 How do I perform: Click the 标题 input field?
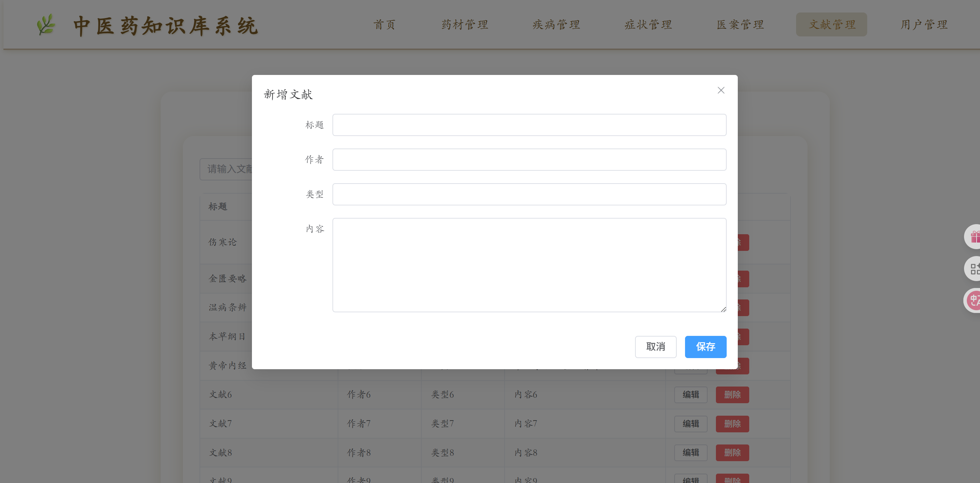pyautogui.click(x=529, y=125)
